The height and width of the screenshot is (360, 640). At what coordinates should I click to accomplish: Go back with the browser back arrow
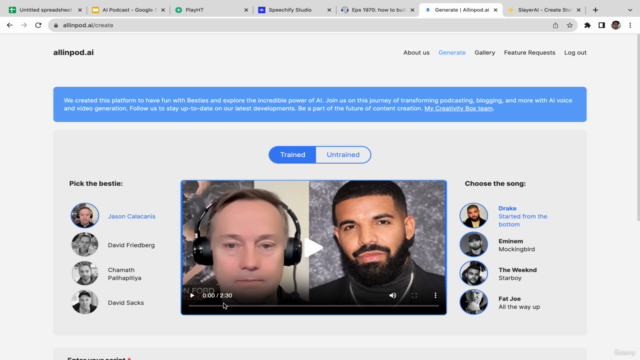(10, 25)
